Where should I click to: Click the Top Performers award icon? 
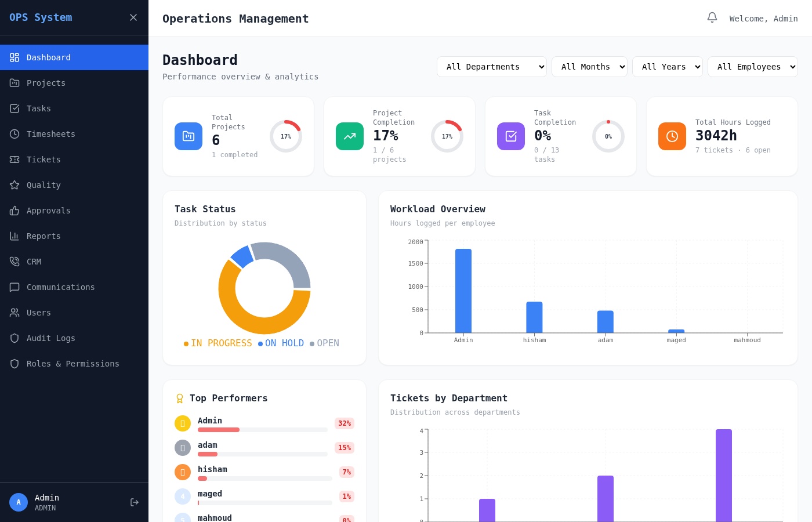click(180, 398)
